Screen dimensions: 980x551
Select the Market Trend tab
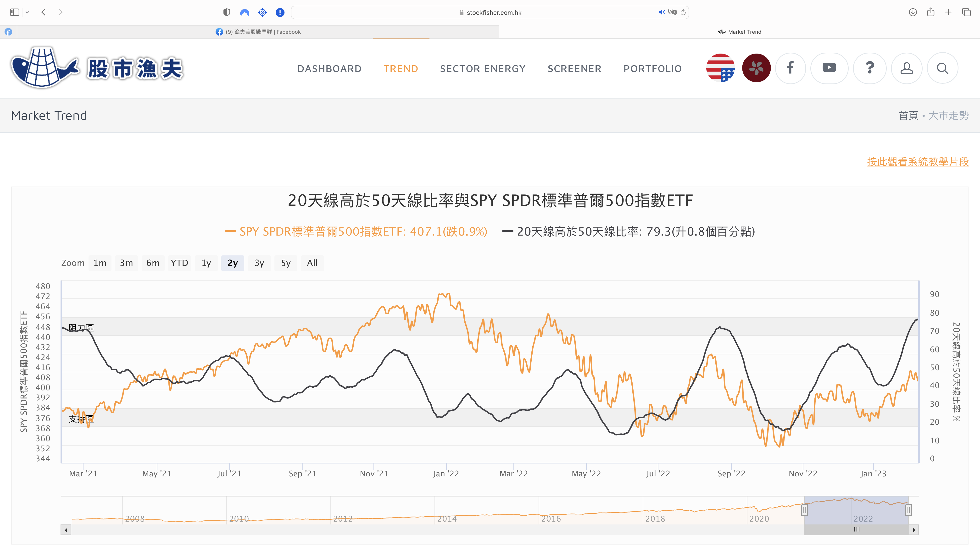coord(739,32)
